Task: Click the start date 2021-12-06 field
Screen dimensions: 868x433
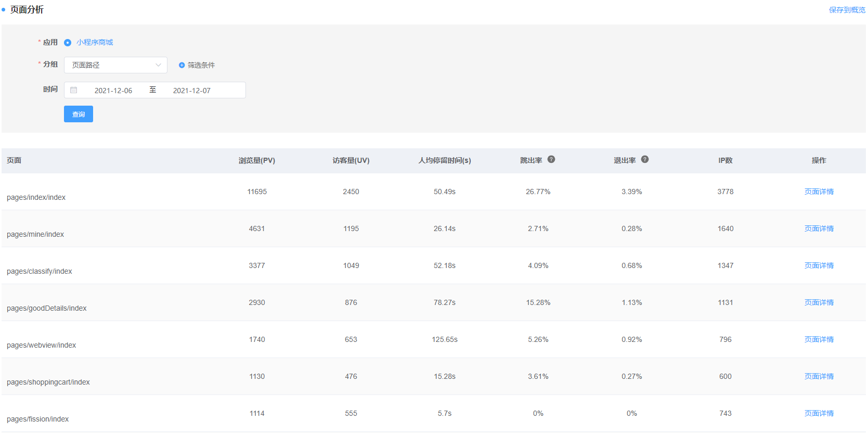Action: [x=113, y=91]
